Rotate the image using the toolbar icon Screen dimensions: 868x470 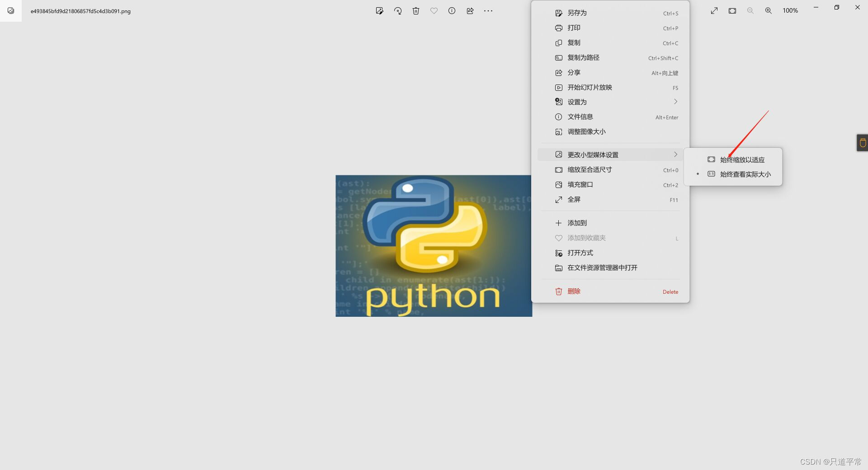point(398,11)
